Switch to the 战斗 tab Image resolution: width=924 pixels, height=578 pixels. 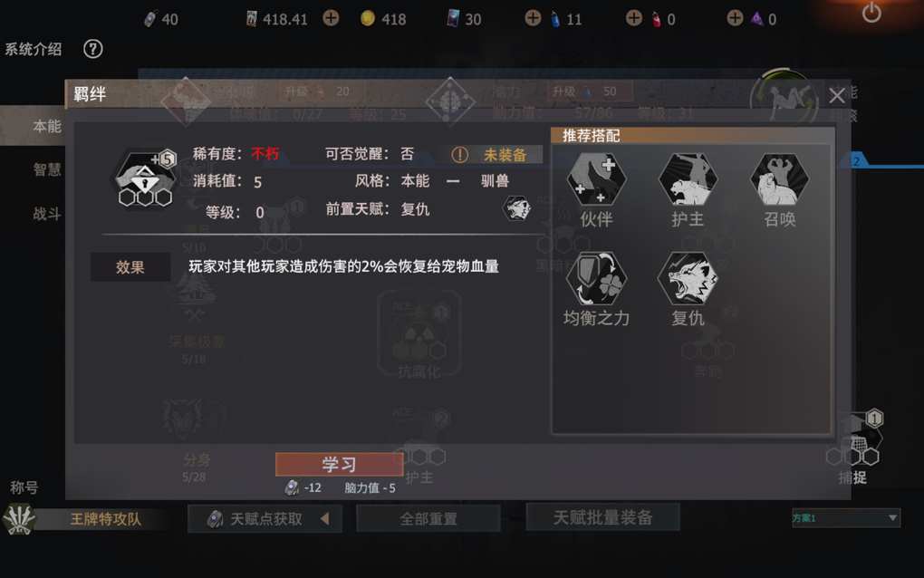46,213
